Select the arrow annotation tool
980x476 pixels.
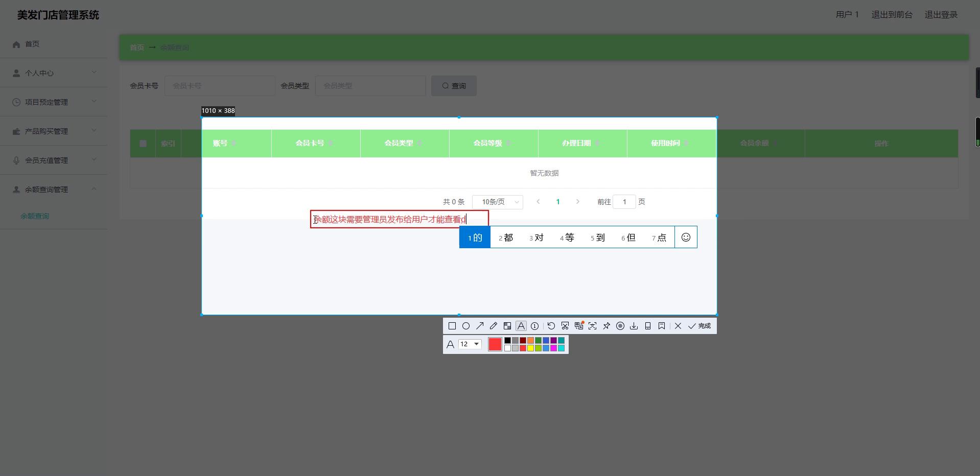(x=480, y=326)
